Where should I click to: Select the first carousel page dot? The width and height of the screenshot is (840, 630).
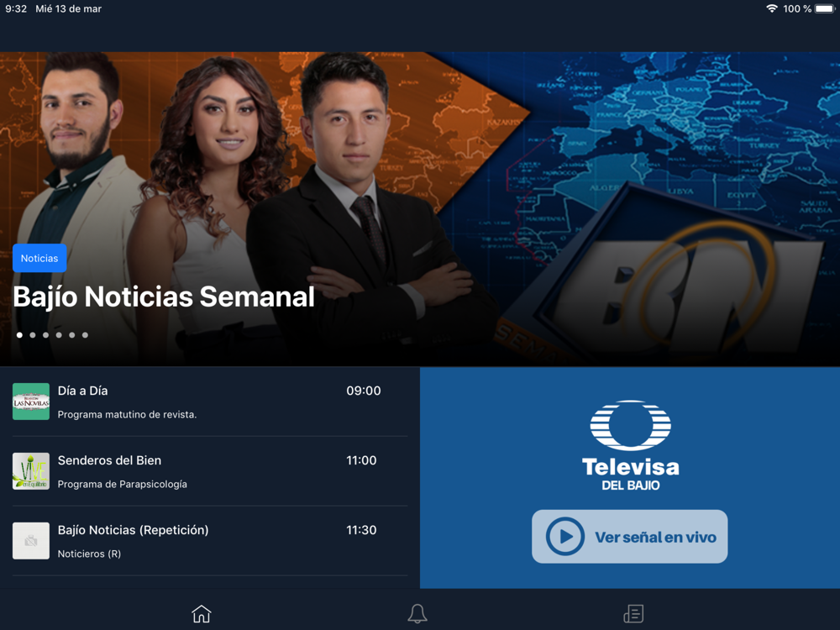point(20,335)
